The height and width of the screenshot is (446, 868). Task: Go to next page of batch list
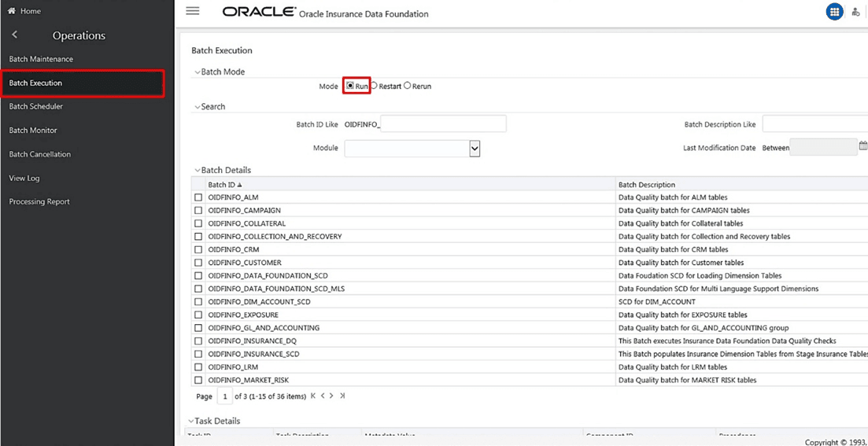click(331, 396)
